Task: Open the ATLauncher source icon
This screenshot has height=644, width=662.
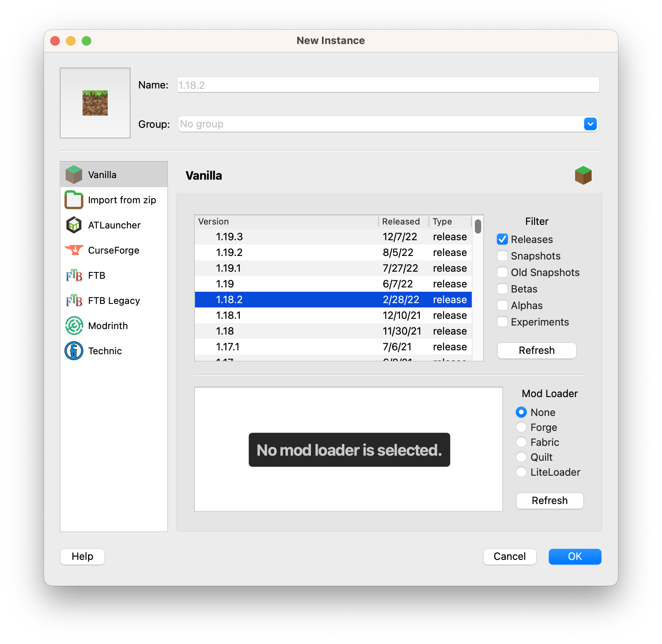Action: tap(74, 225)
